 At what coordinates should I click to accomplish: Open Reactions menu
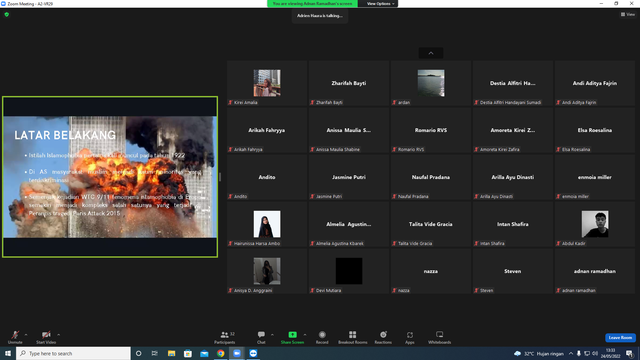[383, 337]
